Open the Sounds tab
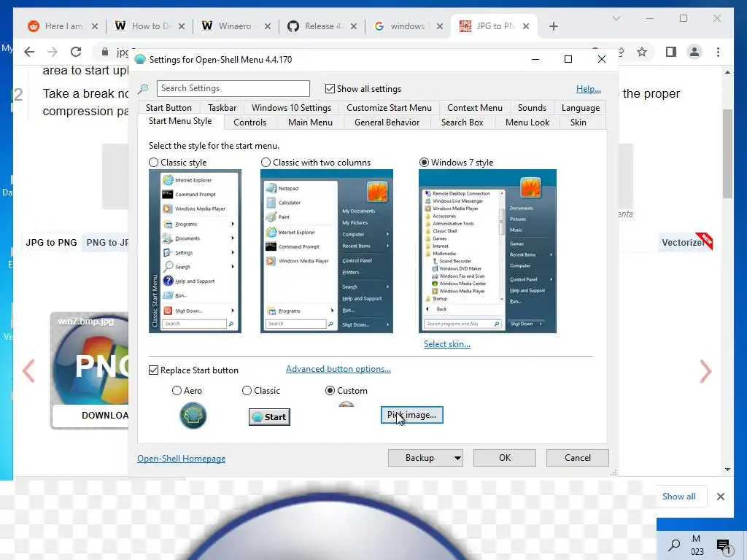This screenshot has height=560, width=747. pos(532,108)
